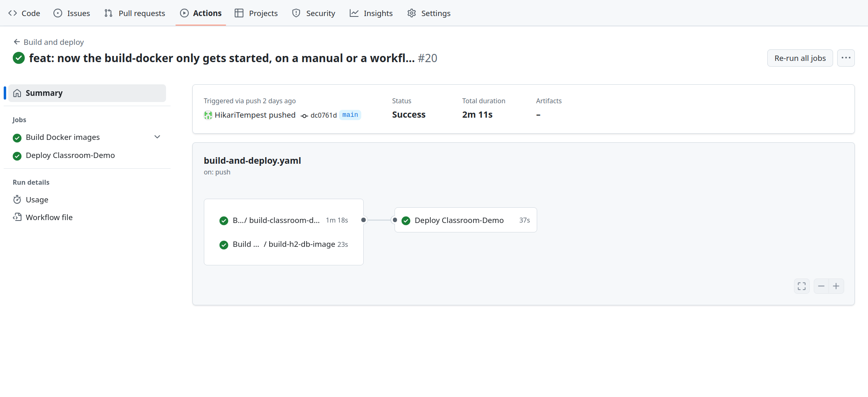868x397 pixels.
Task: Click the check icon beside build-h2-db-image
Action: (224, 245)
